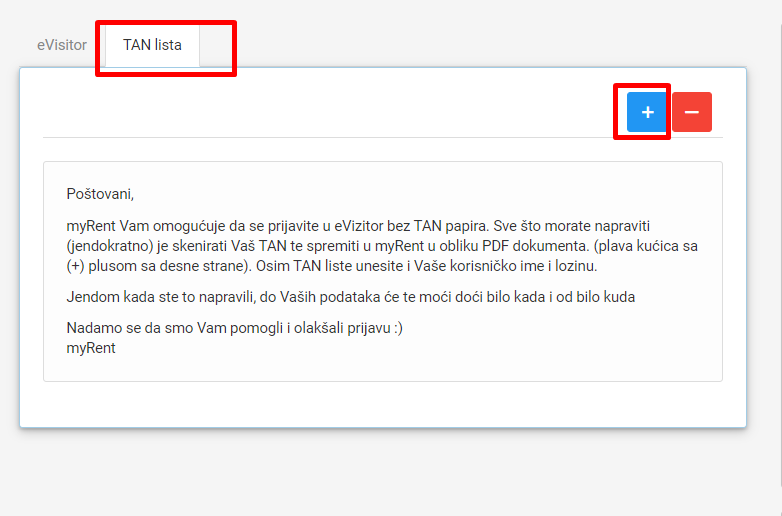The height and width of the screenshot is (516, 782).
Task: Click sentence 'Jendom kada ste to napravili'
Action: [351, 297]
